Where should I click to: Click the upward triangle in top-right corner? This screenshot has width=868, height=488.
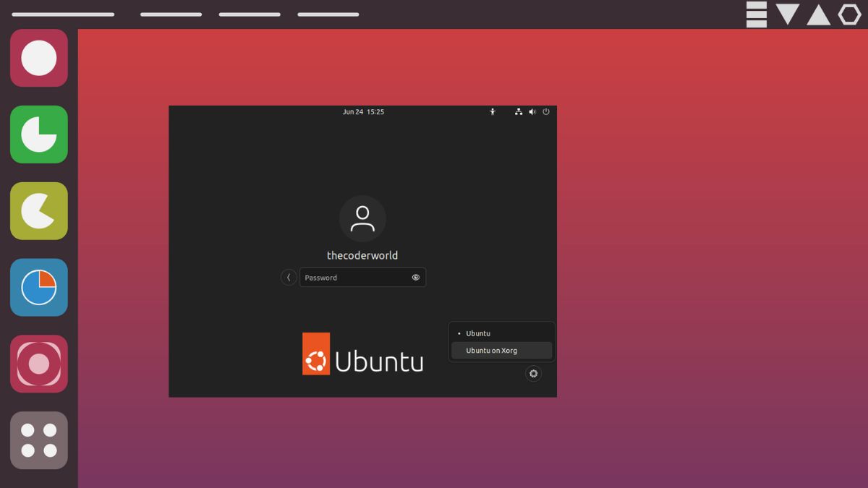(818, 14)
